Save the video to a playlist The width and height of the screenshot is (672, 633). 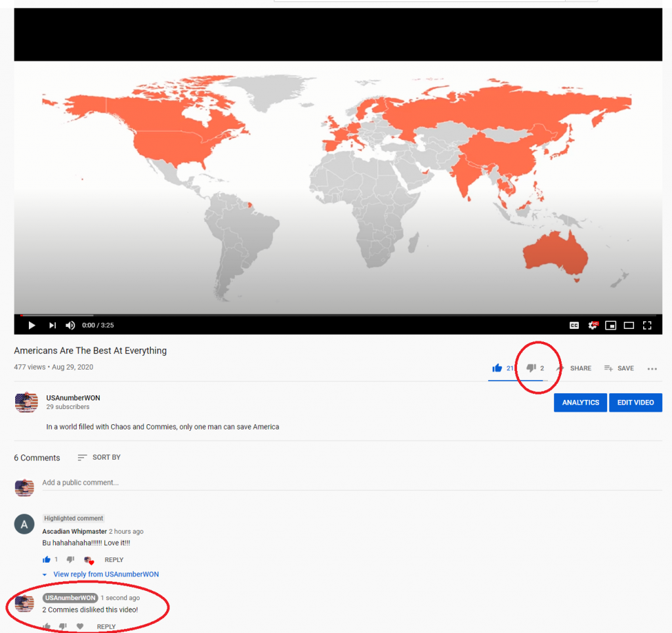pos(619,368)
